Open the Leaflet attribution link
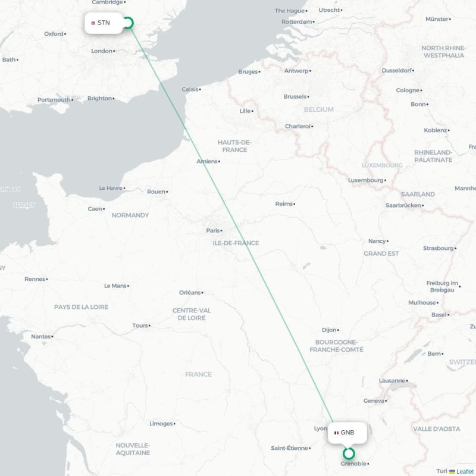 click(x=465, y=471)
